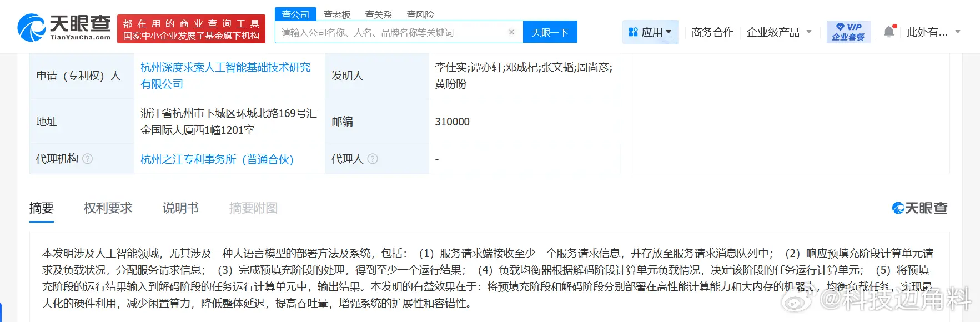Open the notification bell
980x322 pixels.
(x=889, y=31)
